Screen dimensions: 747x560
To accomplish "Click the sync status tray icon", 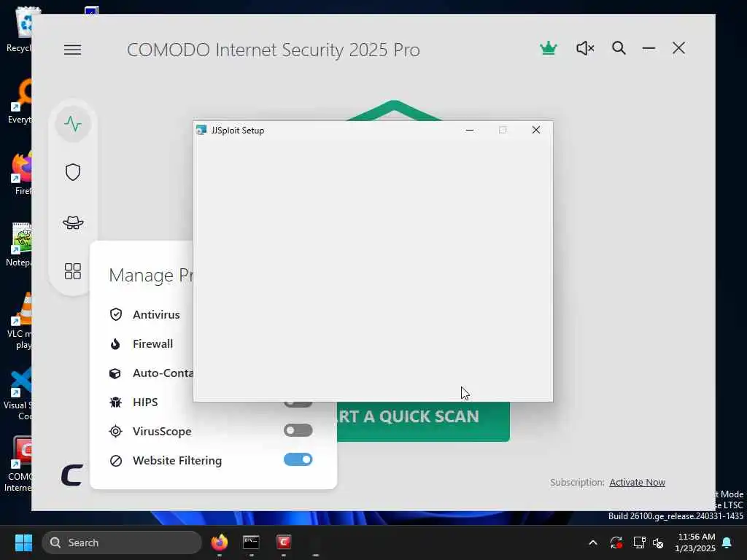I will coord(616,542).
